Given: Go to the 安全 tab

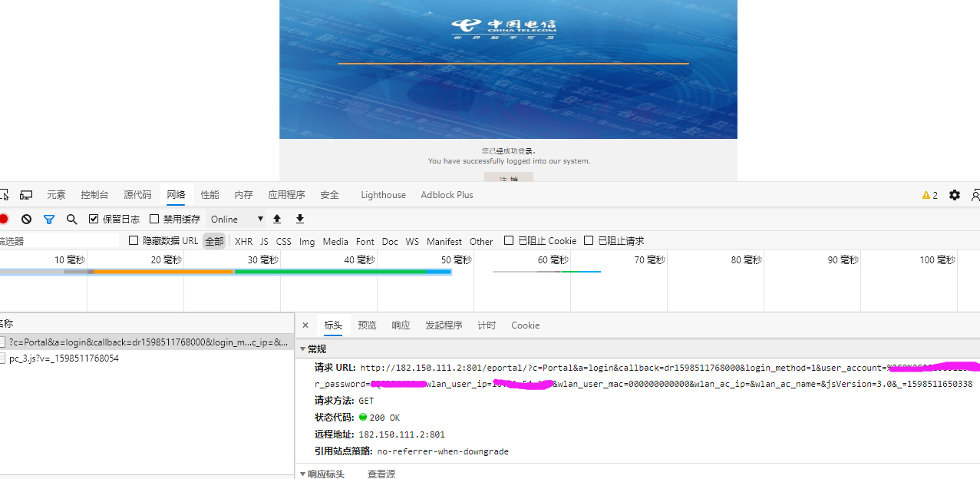Looking at the screenshot, I should (x=329, y=195).
